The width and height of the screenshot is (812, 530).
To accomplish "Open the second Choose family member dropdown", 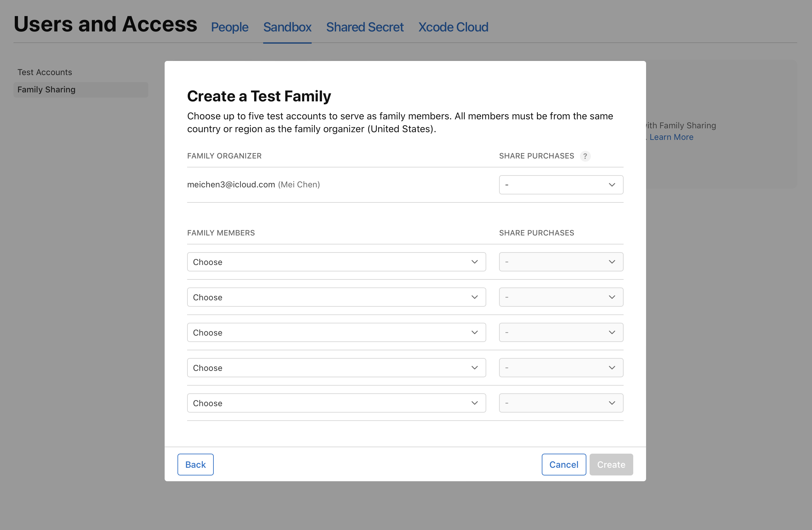I will coord(336,297).
